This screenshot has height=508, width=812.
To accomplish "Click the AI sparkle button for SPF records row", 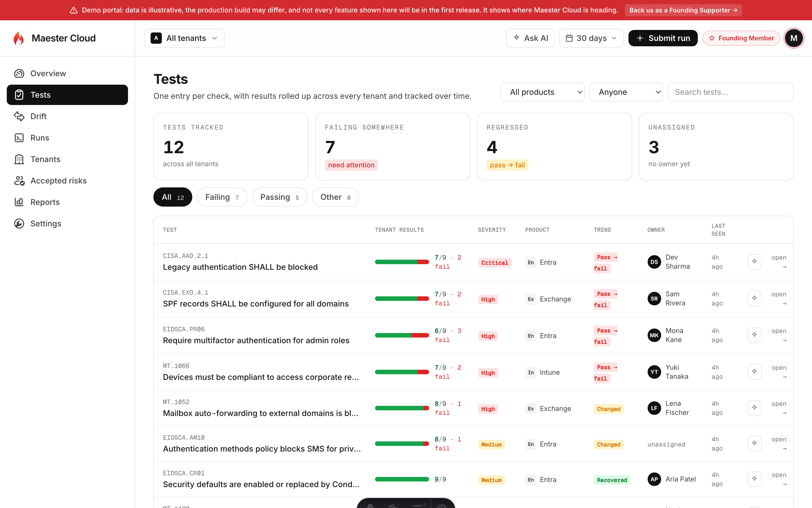I will (754, 298).
